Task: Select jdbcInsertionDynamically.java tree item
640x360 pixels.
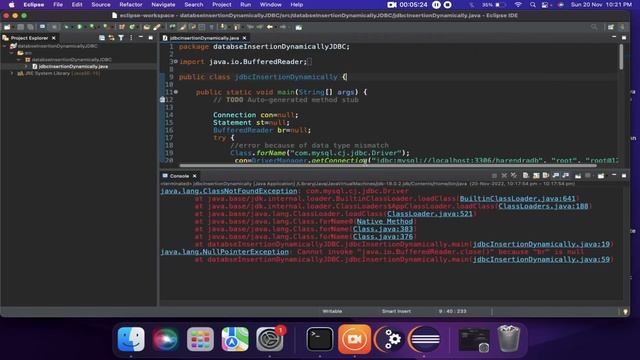Action: [73, 66]
